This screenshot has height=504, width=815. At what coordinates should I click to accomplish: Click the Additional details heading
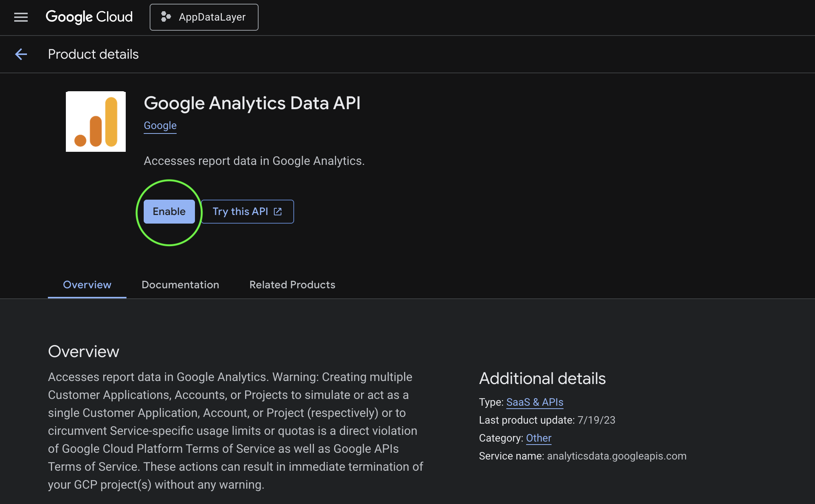[542, 378]
